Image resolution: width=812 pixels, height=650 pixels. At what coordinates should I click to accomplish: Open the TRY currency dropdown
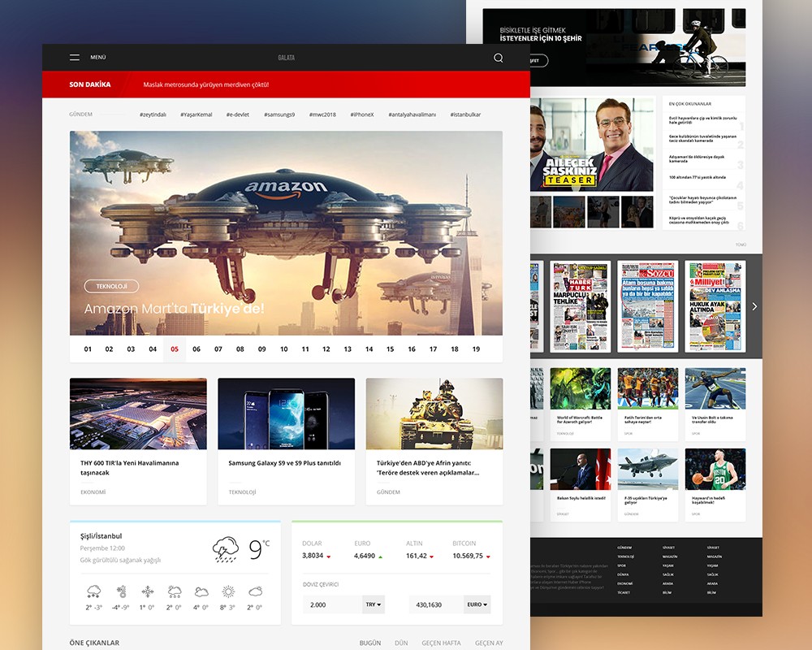click(374, 604)
